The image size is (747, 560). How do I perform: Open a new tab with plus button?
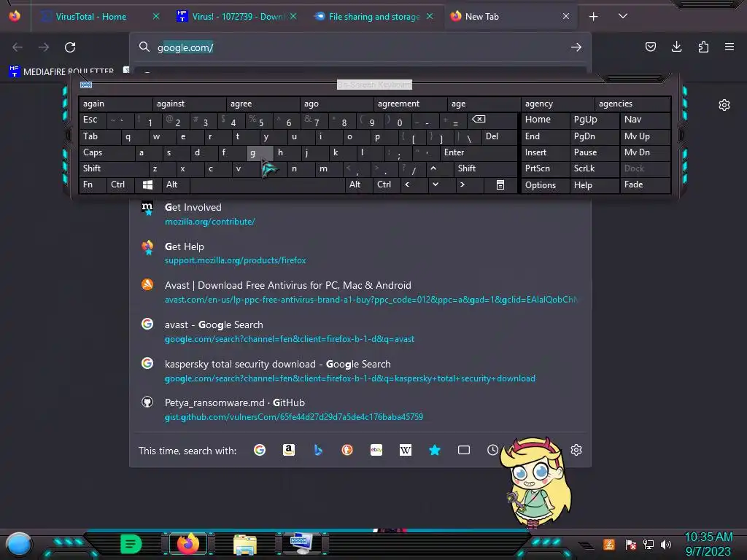[x=593, y=17]
